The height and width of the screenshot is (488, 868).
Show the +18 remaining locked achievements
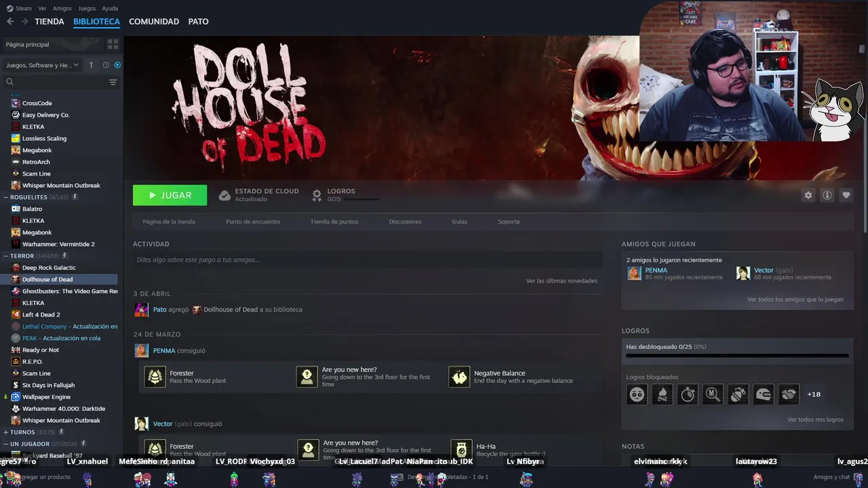[814, 394]
